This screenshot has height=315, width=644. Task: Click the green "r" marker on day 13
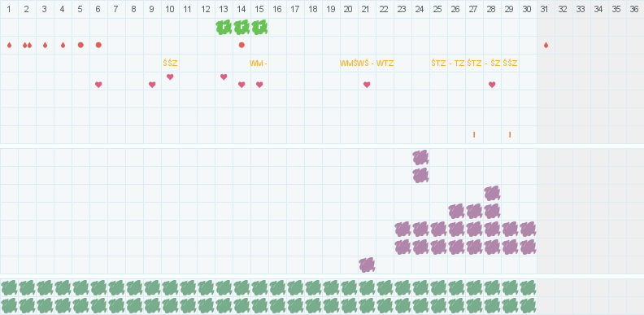click(224, 28)
